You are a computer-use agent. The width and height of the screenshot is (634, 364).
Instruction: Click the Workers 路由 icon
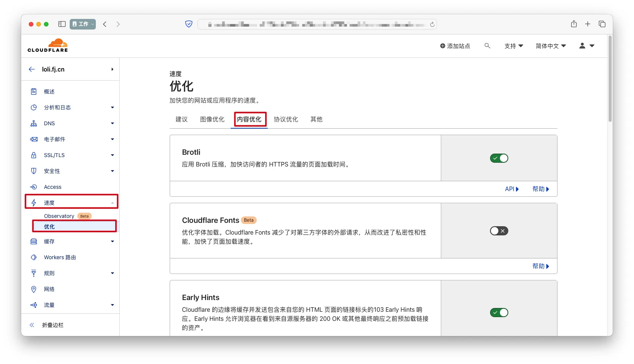tap(34, 257)
